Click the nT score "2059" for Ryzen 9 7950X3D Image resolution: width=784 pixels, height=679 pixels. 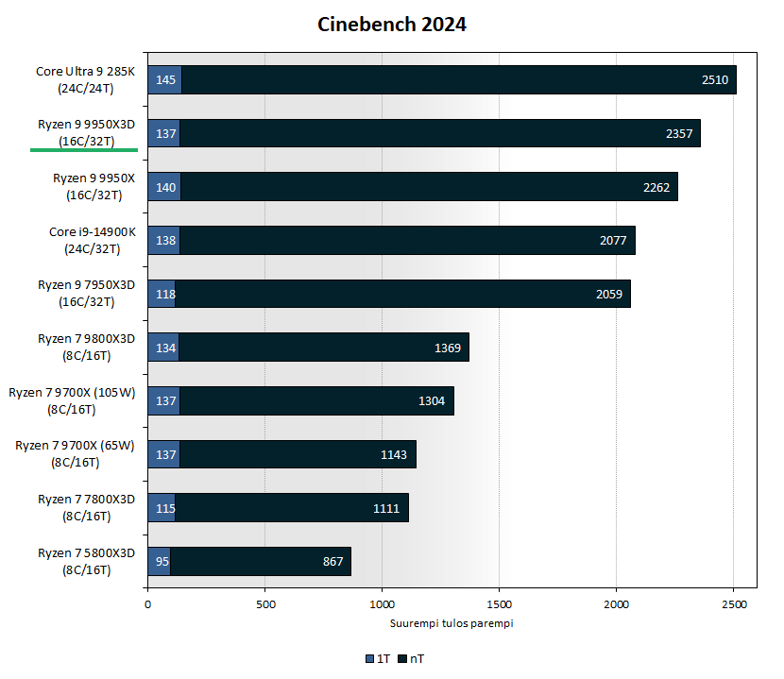click(609, 294)
